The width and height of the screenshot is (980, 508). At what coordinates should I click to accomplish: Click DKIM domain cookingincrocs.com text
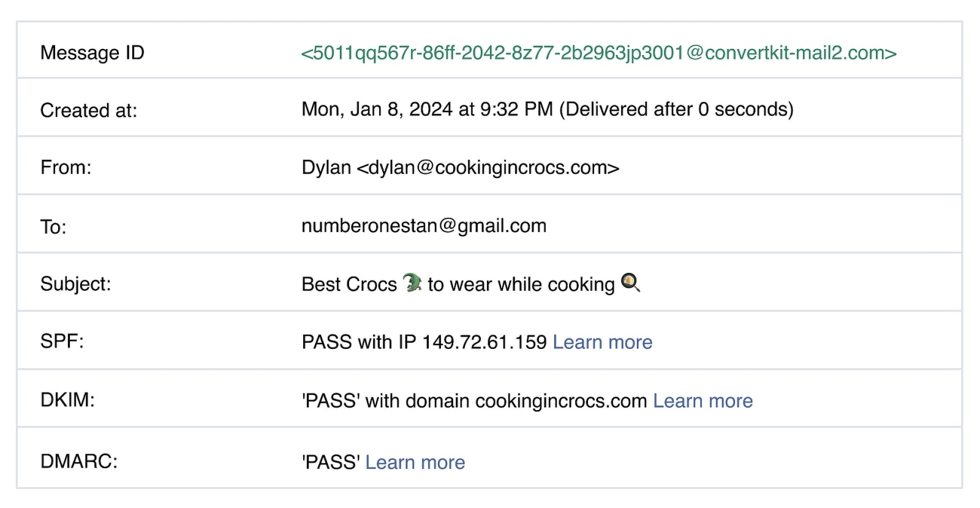coord(561,400)
